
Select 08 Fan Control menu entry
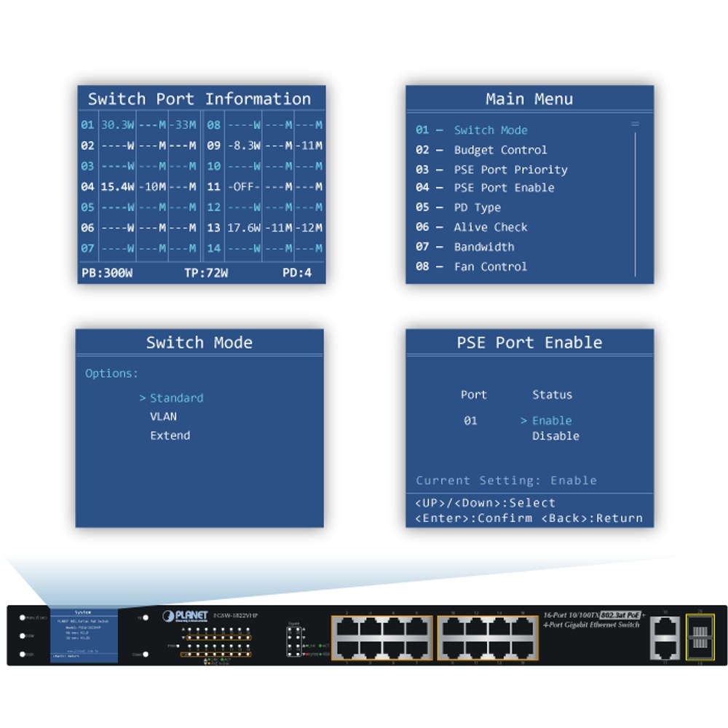coord(472,266)
